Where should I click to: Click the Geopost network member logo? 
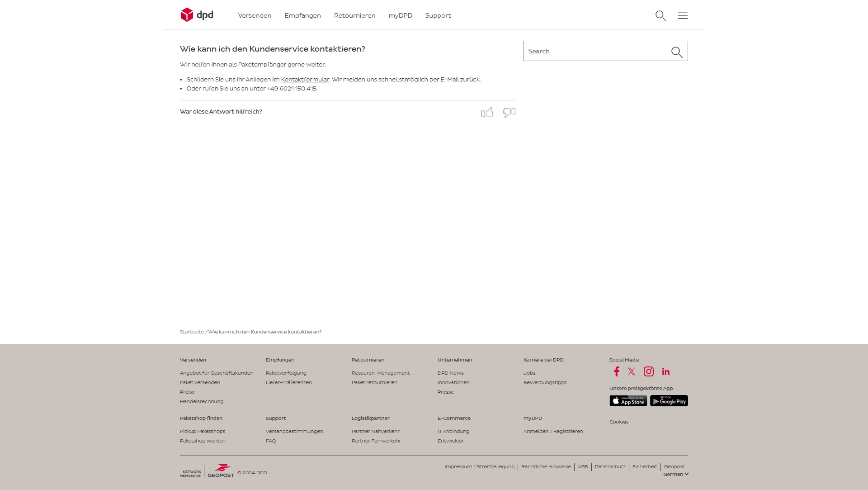point(207,471)
